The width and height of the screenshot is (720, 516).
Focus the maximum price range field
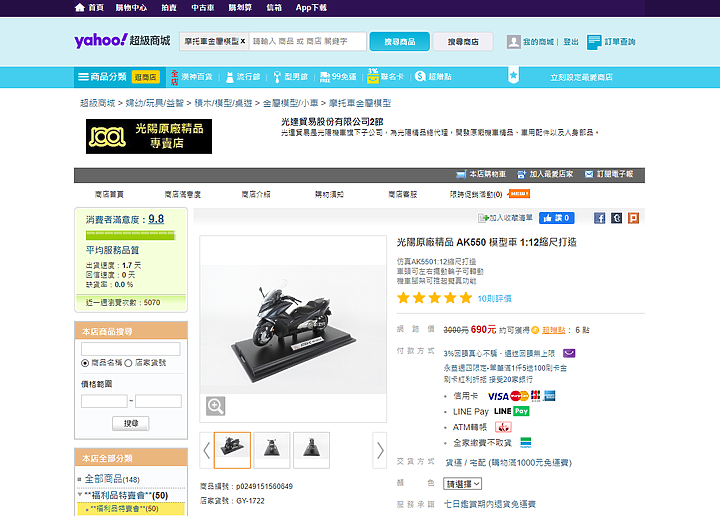[x=158, y=401]
